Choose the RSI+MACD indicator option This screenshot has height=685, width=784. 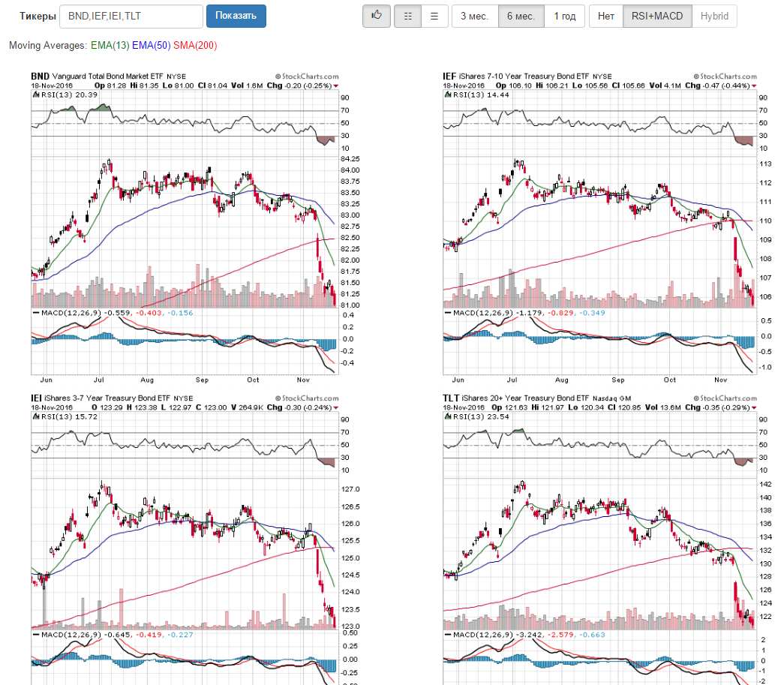point(657,16)
